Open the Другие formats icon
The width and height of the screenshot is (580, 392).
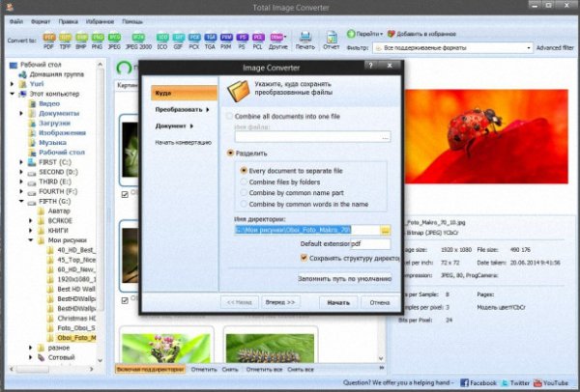(277, 41)
